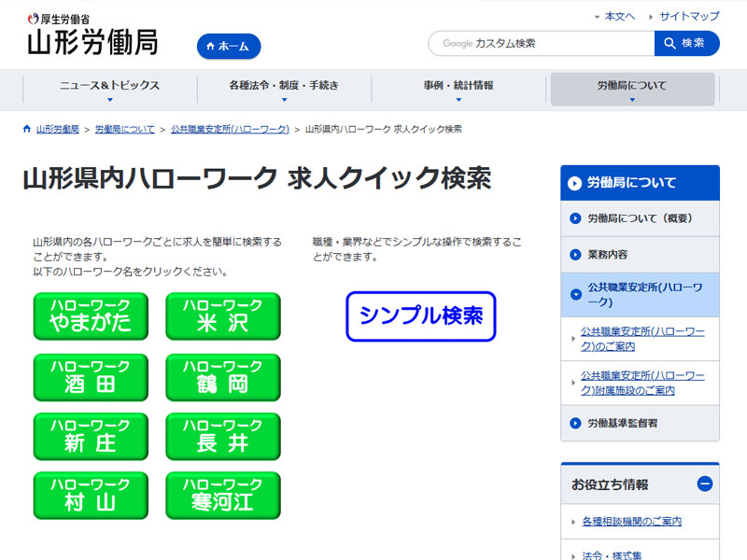
Task: Expand arrow under 労働局について in nav bar
Action: (x=632, y=100)
